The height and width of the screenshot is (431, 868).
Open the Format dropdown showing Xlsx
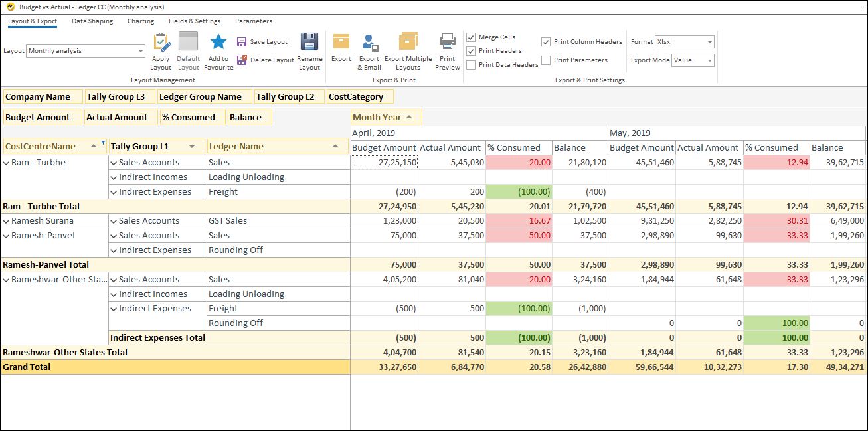[684, 41]
